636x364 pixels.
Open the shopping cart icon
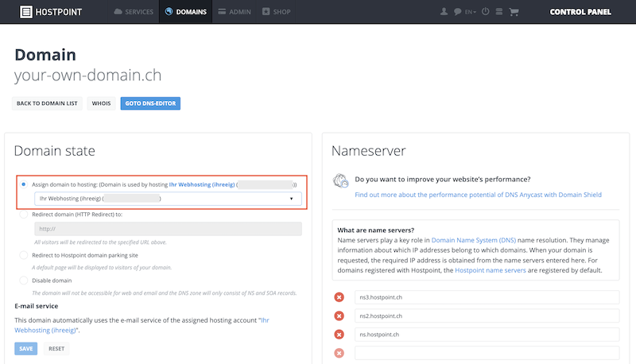pyautogui.click(x=514, y=12)
